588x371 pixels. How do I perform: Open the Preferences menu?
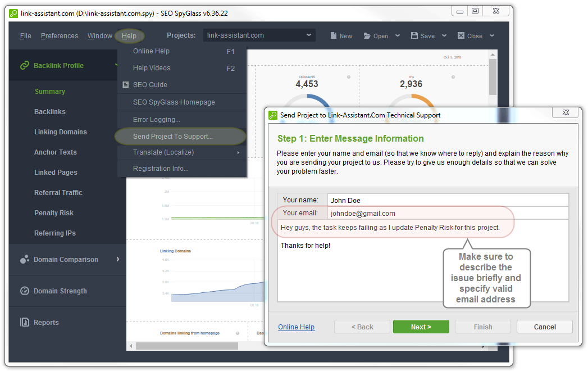click(60, 35)
